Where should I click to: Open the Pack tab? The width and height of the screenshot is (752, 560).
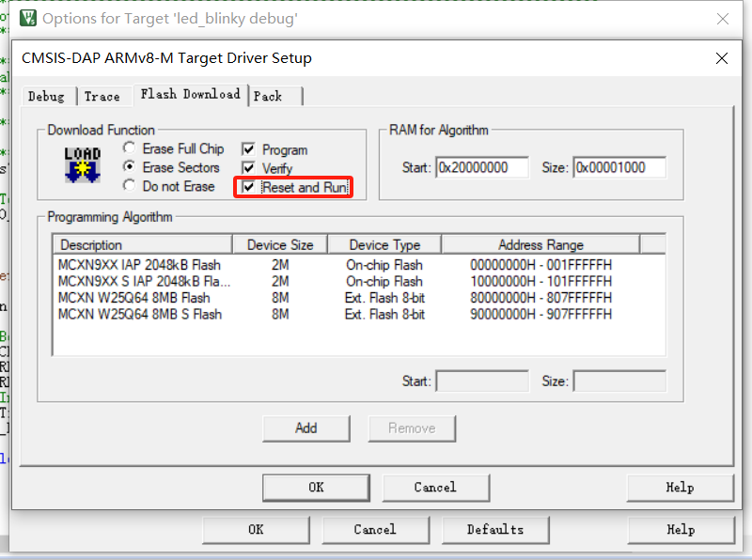click(275, 97)
